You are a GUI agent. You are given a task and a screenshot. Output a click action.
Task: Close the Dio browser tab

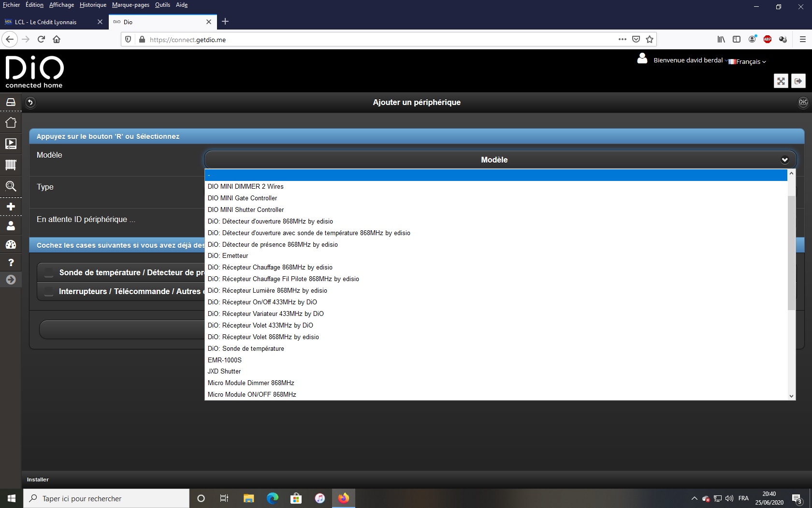point(209,22)
